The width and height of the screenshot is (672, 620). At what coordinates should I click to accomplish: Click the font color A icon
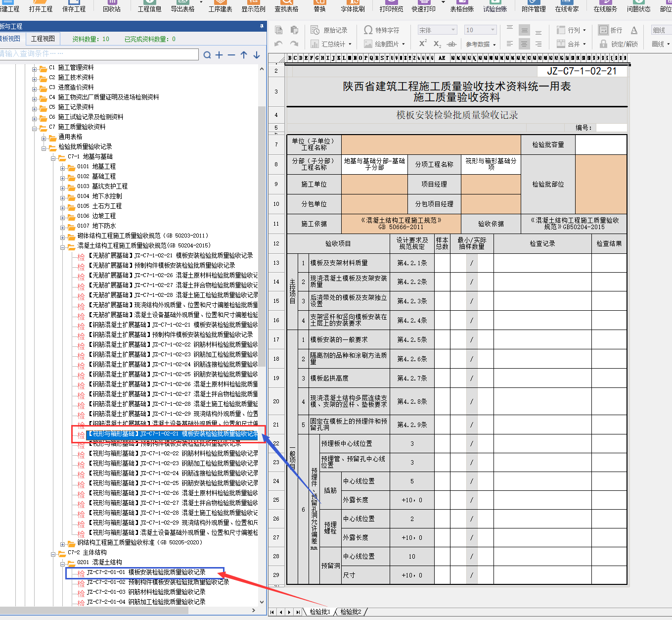click(x=634, y=30)
